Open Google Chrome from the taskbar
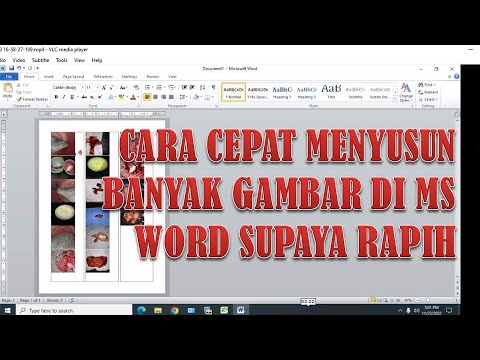This screenshot has height=360, width=480. tap(175, 310)
